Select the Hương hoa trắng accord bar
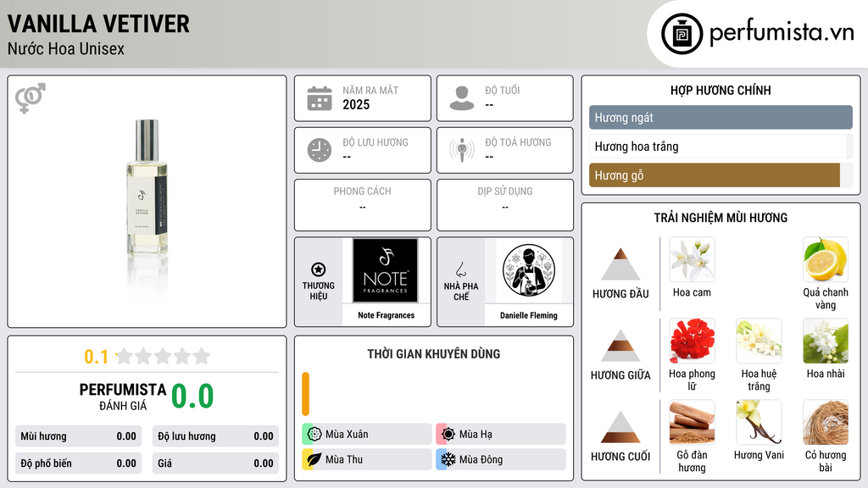This screenshot has width=868, height=488. (x=721, y=147)
